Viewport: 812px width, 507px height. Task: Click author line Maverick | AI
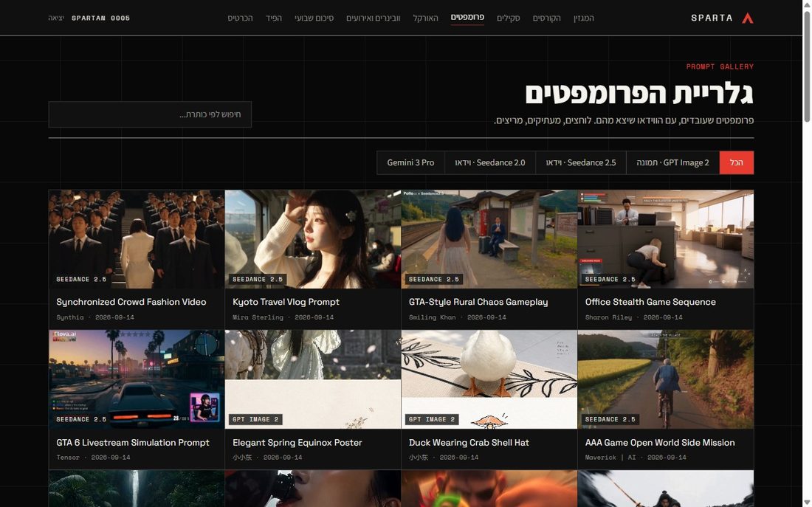coord(636,458)
